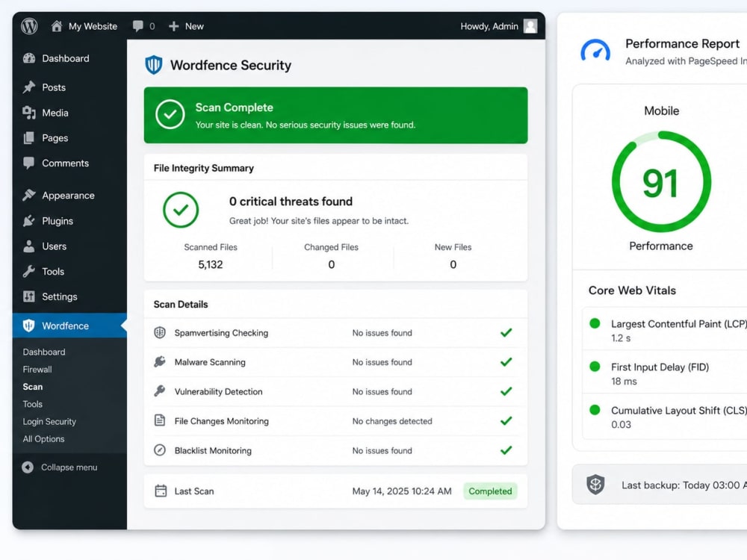Screen dimensions: 747x560
Task: Open Wordfence Dashboard submenu link
Action: [x=44, y=352]
